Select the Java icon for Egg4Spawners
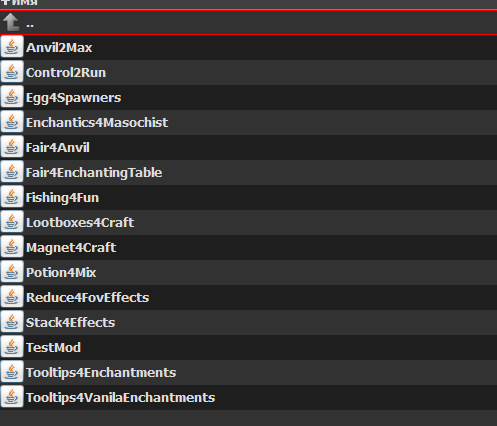This screenshot has height=426, width=497. tap(12, 97)
